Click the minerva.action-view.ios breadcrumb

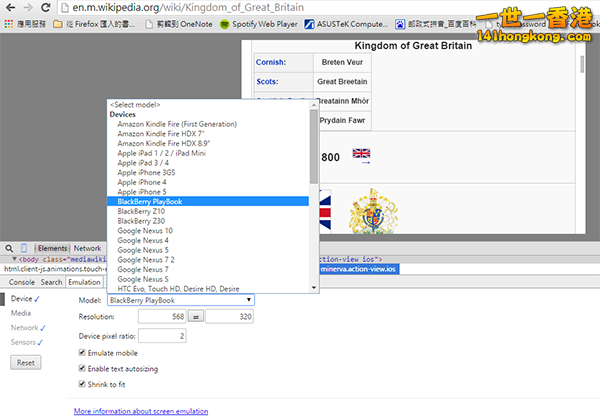pyautogui.click(x=359, y=269)
